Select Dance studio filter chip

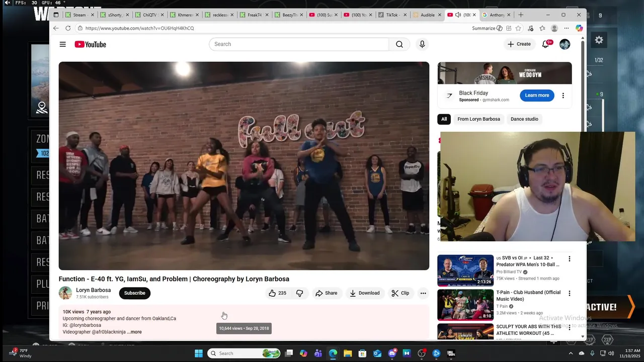524,119
